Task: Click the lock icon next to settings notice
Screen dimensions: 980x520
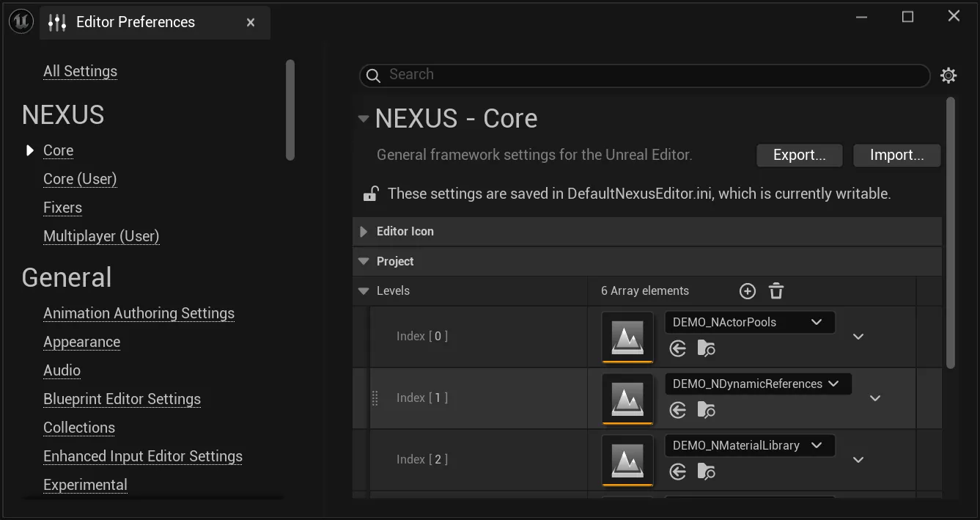Action: (371, 193)
